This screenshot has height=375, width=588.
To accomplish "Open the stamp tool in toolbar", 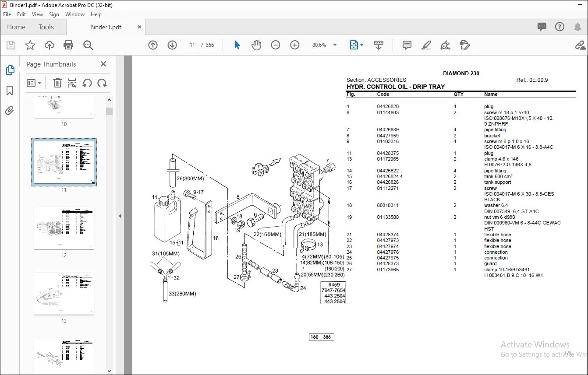I will click(x=464, y=45).
